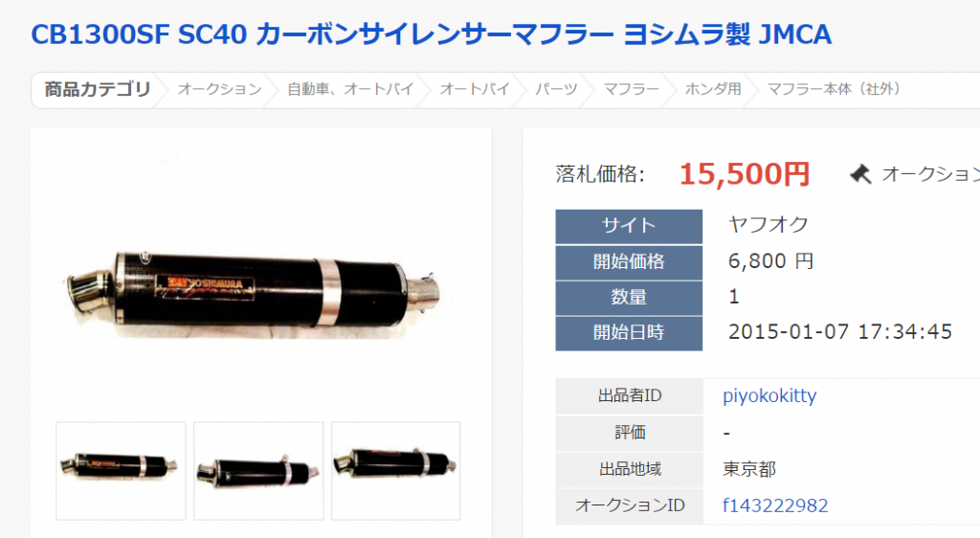This screenshot has height=538, width=980.
Task: Select the third muffler thumbnail
Action: tap(395, 471)
